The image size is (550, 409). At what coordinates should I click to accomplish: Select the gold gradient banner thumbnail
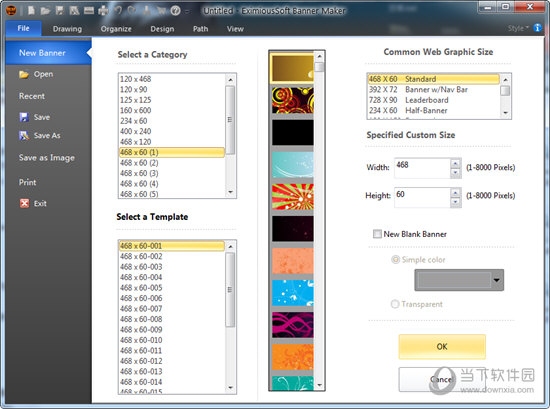[292, 68]
